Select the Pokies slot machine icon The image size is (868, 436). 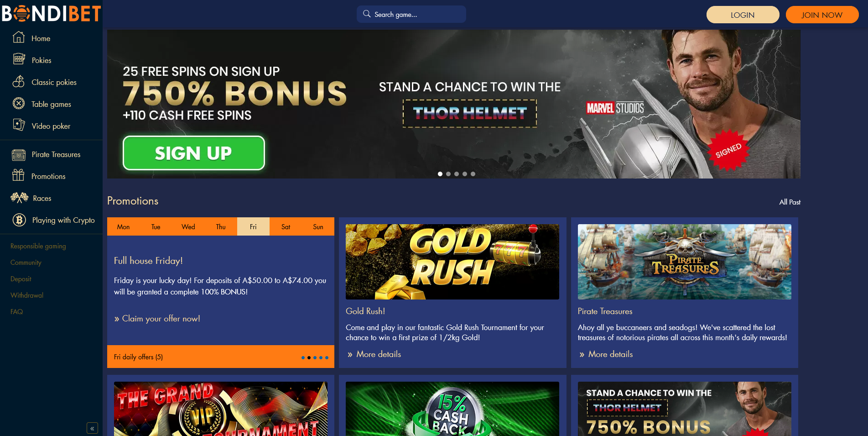[19, 59]
